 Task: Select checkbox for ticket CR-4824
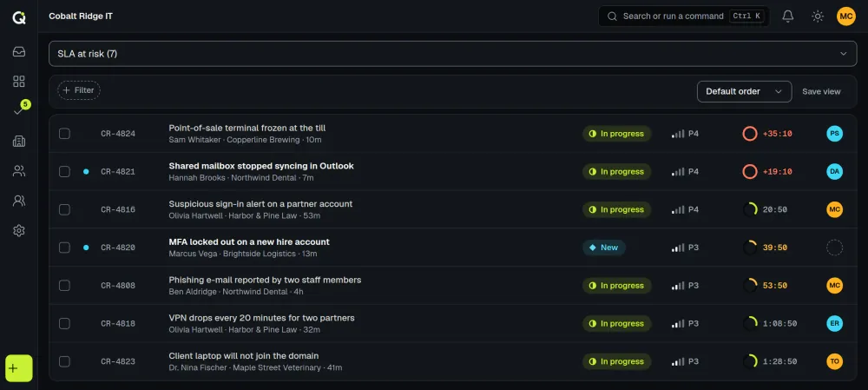click(65, 134)
